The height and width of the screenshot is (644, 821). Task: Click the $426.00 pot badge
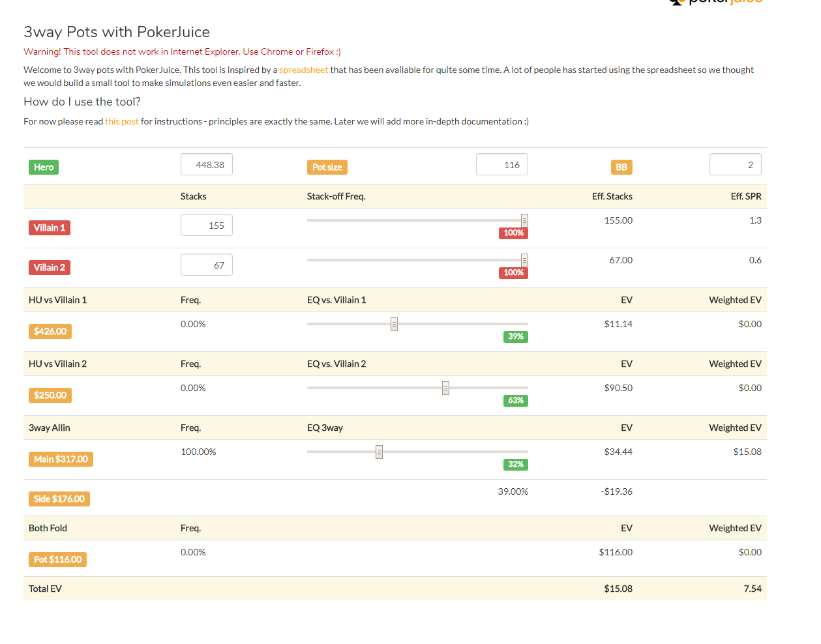coord(50,332)
